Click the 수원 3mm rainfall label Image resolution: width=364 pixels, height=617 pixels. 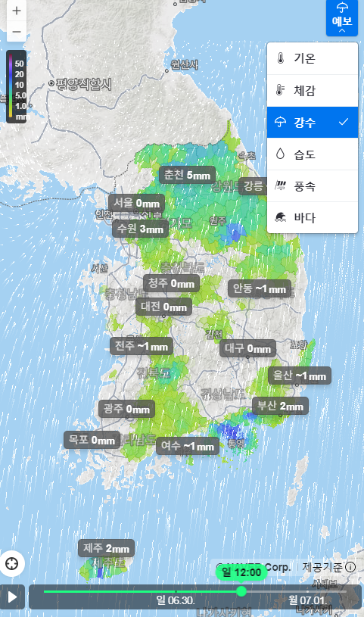(x=141, y=229)
